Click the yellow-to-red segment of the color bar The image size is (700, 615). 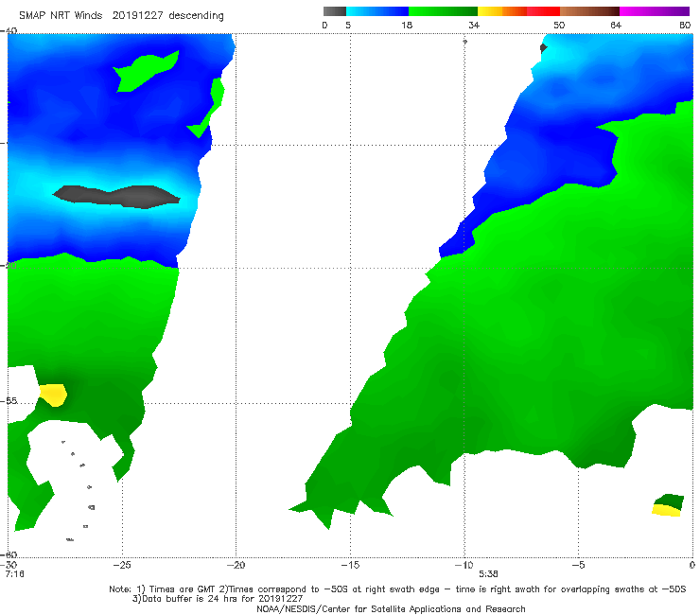click(518, 11)
